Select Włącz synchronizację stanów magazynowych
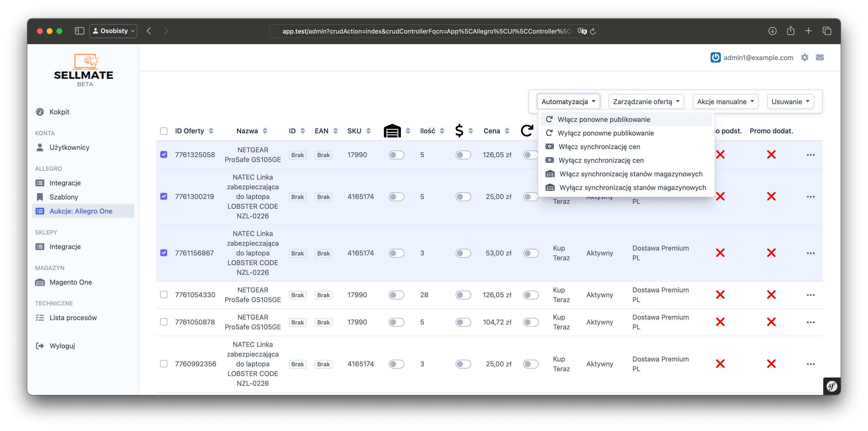Screen dimensions: 868x431 coord(626,174)
